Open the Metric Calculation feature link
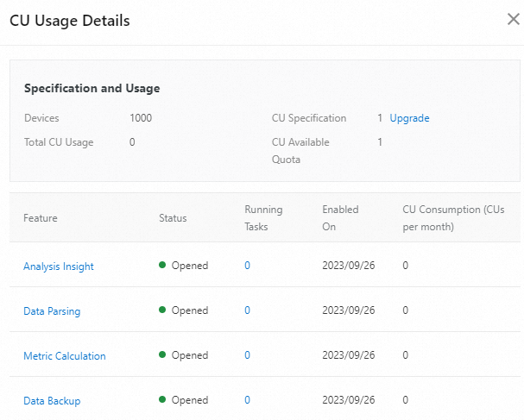The width and height of the screenshot is (524, 420). 65,356
